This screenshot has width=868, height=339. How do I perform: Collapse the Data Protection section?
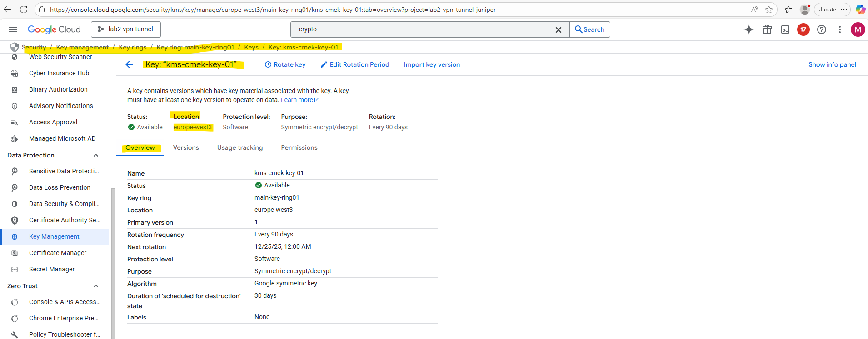[x=96, y=155]
